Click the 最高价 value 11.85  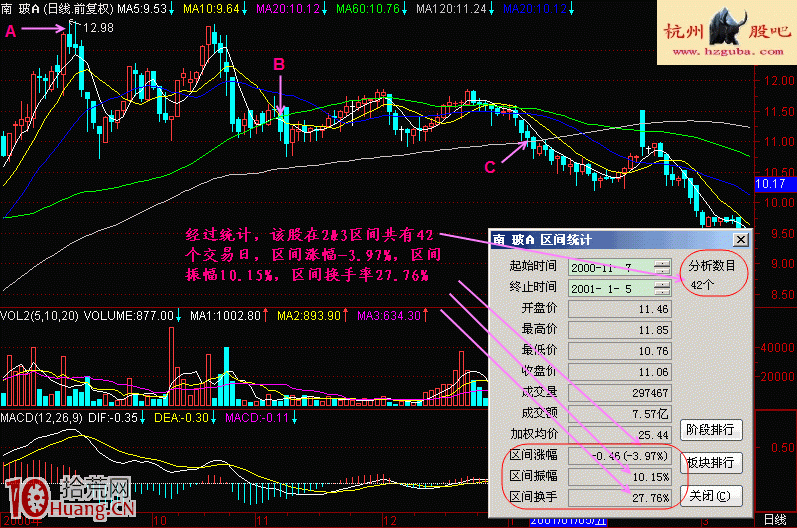coord(620,330)
